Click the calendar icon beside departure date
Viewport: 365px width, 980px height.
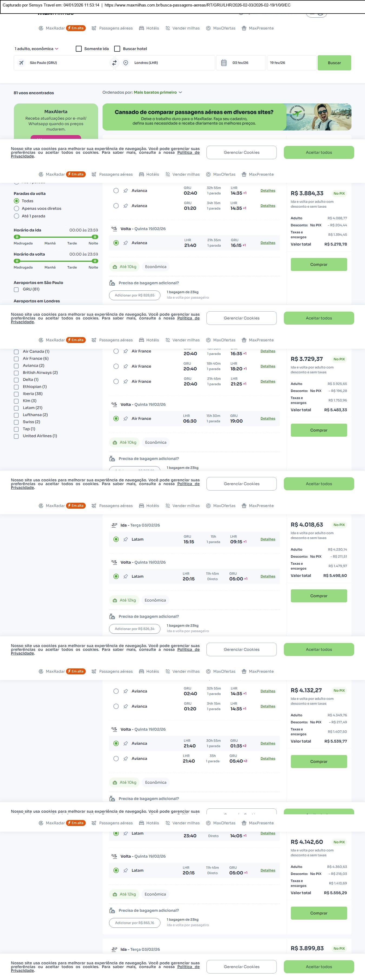tap(224, 63)
